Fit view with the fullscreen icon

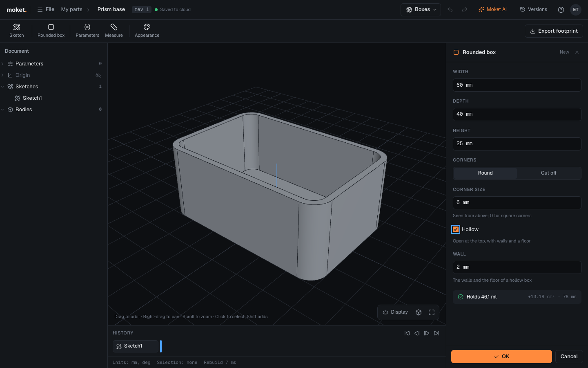tap(432, 312)
